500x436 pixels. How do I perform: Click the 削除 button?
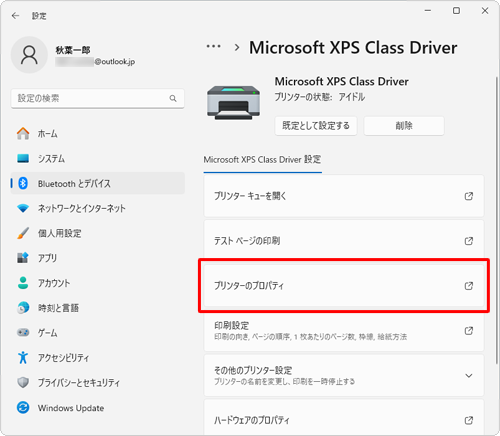tap(404, 126)
